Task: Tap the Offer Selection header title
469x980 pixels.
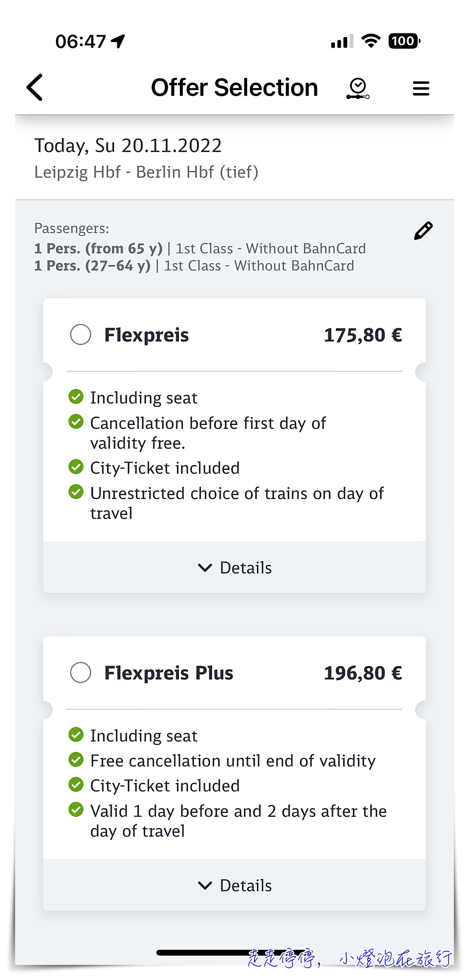Action: (x=234, y=88)
